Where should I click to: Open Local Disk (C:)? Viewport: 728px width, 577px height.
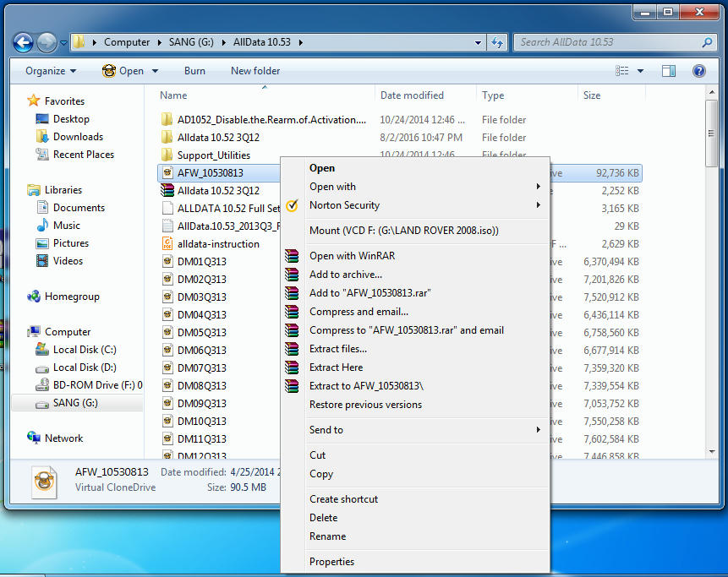click(x=85, y=350)
